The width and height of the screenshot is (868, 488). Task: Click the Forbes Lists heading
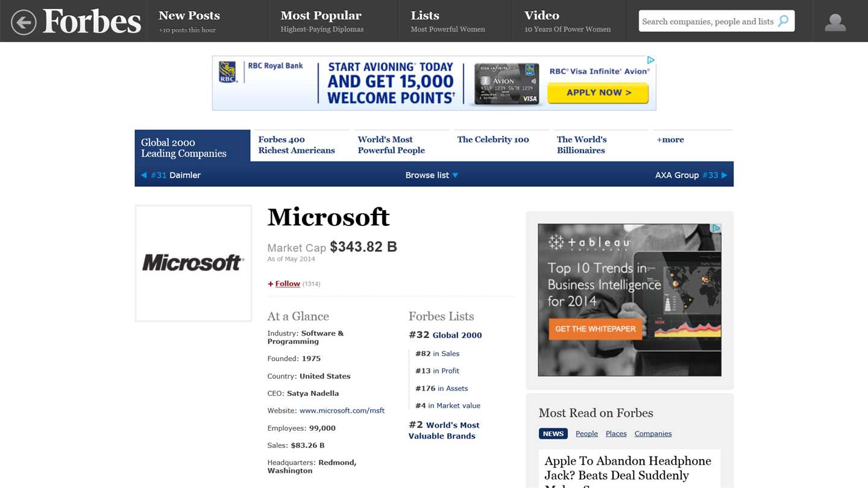point(441,316)
